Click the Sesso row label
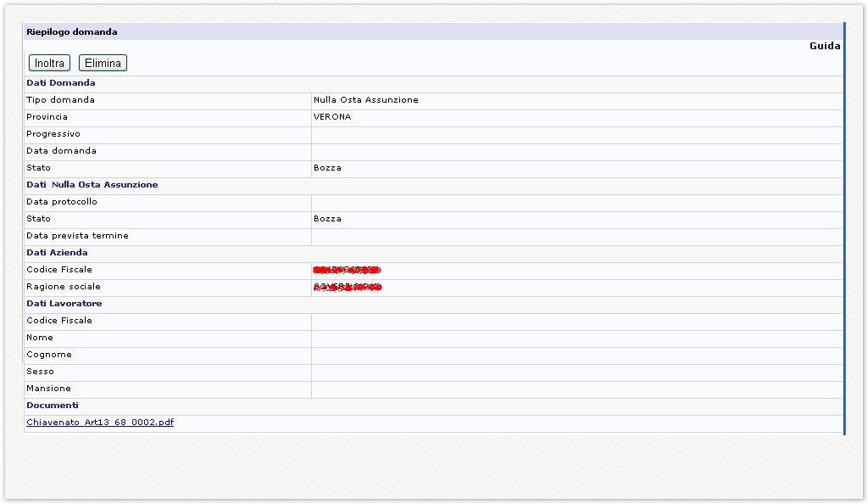868x504 pixels. [40, 372]
